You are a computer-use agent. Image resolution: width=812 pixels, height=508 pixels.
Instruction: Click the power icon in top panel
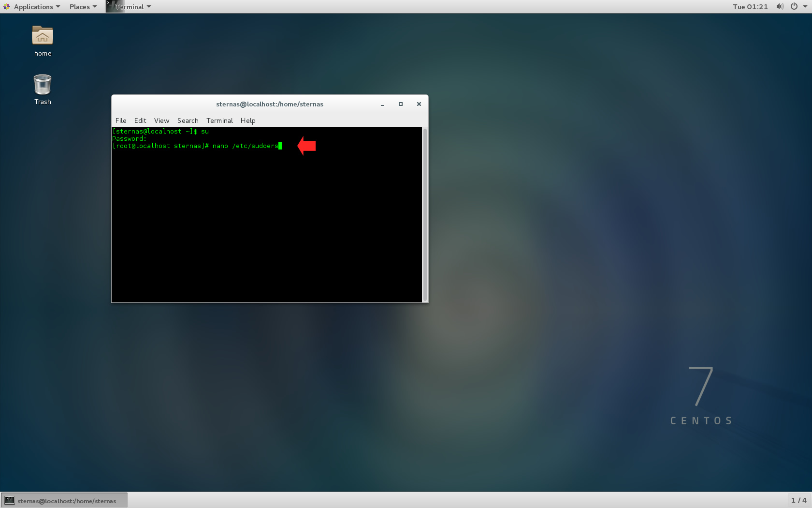coord(794,7)
